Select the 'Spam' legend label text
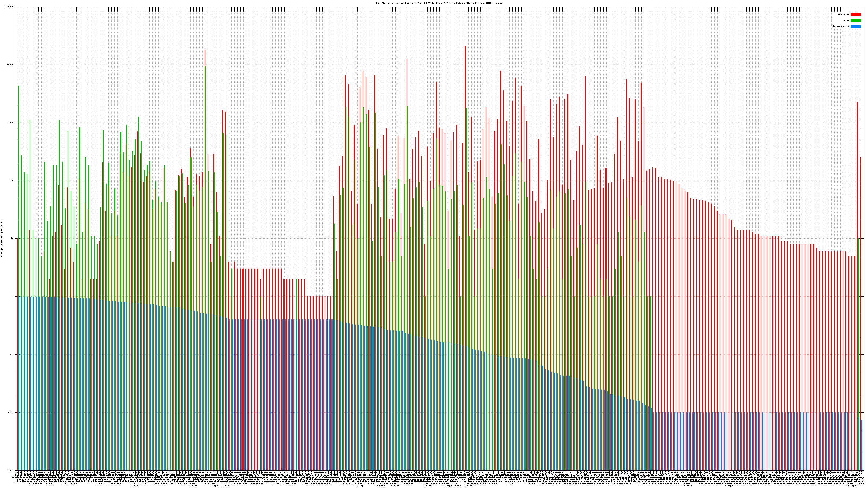Viewport: 868px width, 488px height. (846, 21)
